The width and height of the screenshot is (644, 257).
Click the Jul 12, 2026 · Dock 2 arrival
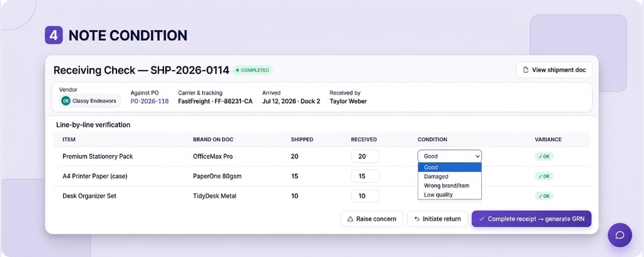(x=291, y=101)
